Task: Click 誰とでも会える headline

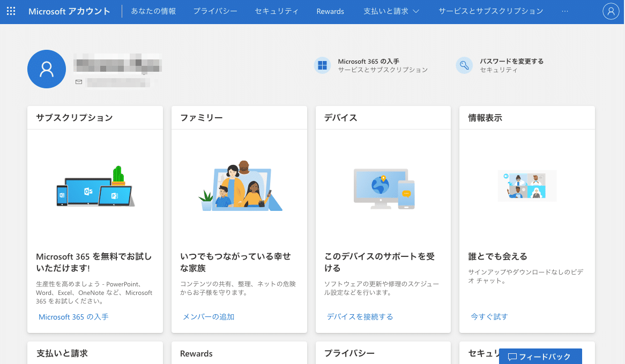Action: coord(497,256)
